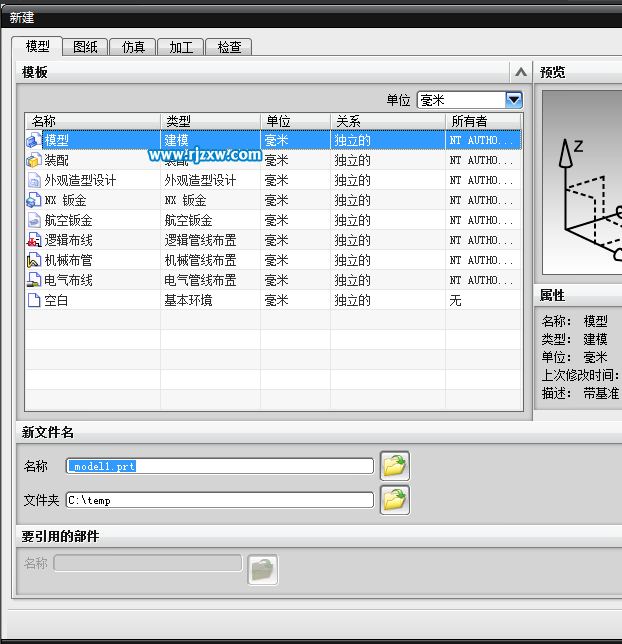
Task: Click the 外观造型设计 template icon
Action: (34, 180)
